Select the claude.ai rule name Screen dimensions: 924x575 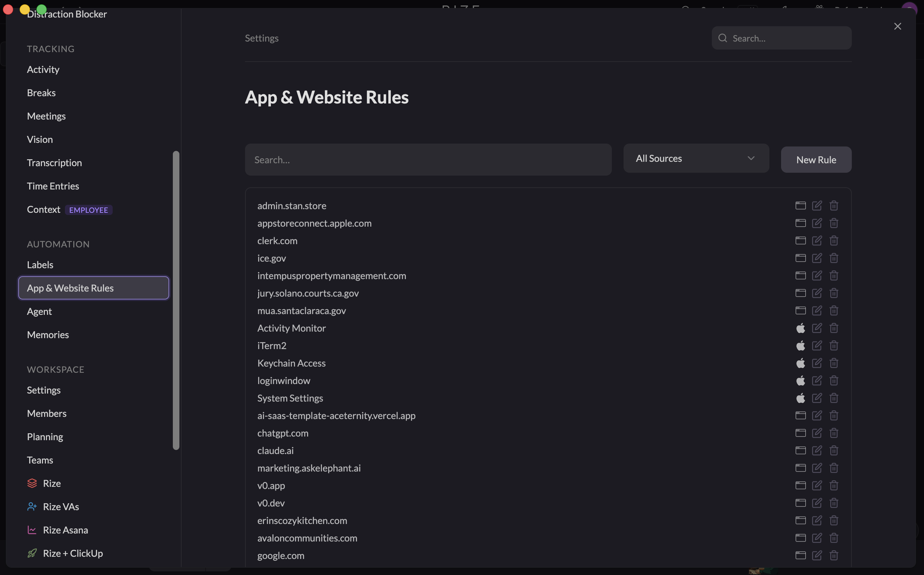click(275, 451)
